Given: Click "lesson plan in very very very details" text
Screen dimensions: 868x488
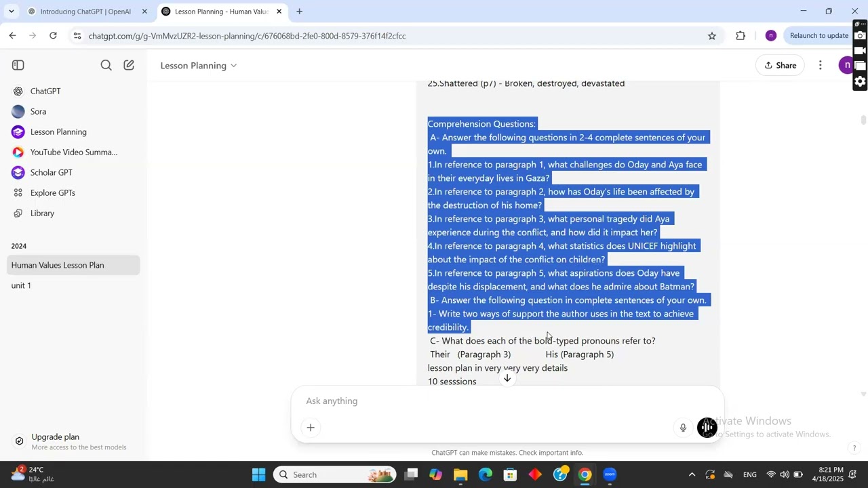Looking at the screenshot, I should 498,368.
